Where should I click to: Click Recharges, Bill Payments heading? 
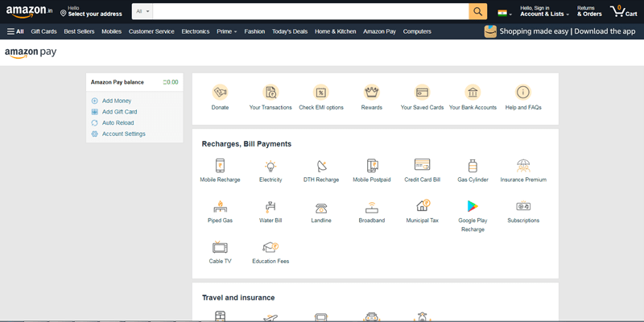point(246,144)
